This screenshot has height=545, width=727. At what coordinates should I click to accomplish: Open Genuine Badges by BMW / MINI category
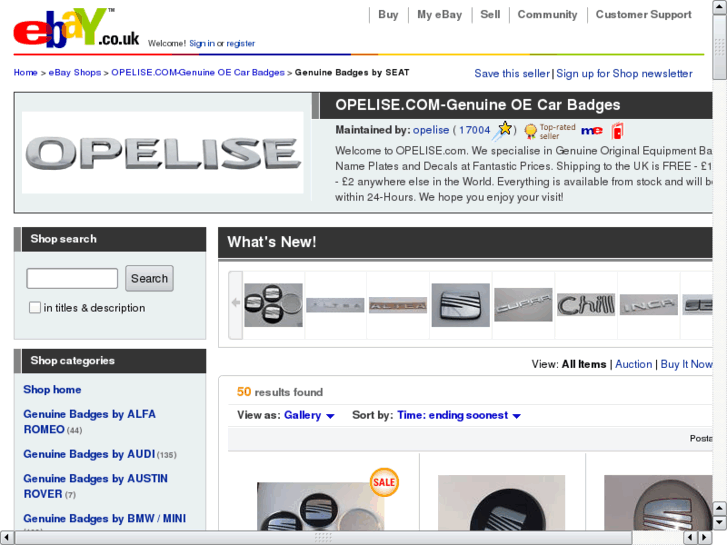click(x=105, y=519)
